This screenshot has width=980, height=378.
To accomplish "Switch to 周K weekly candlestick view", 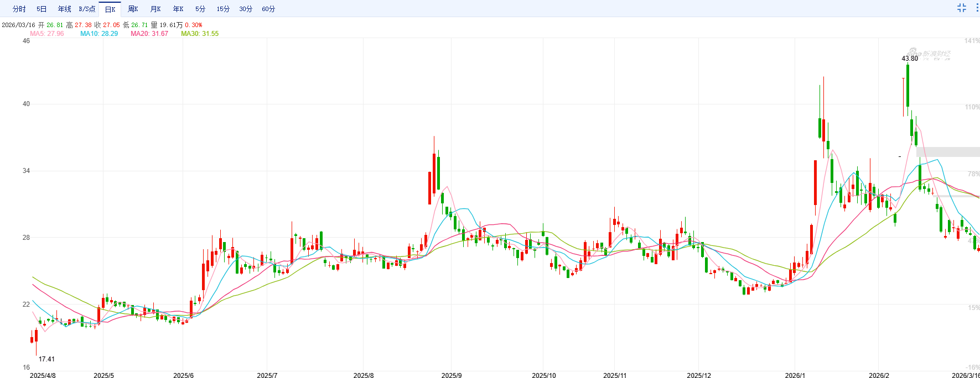I will pos(133,9).
